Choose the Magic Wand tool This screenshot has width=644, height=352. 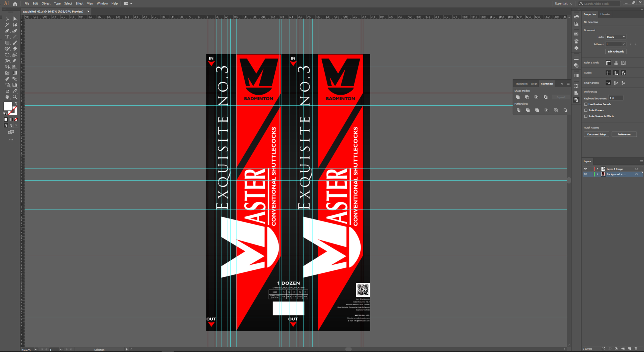click(x=7, y=25)
